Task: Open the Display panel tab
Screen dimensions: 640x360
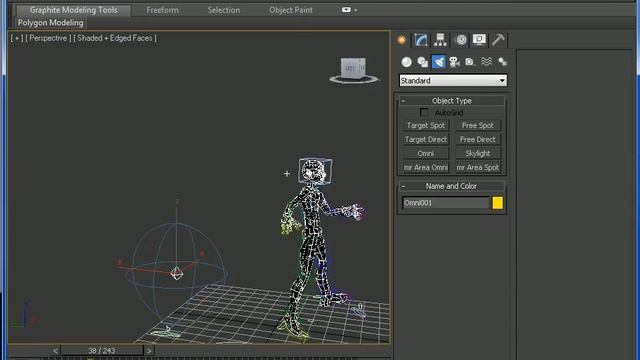Action: click(x=479, y=40)
